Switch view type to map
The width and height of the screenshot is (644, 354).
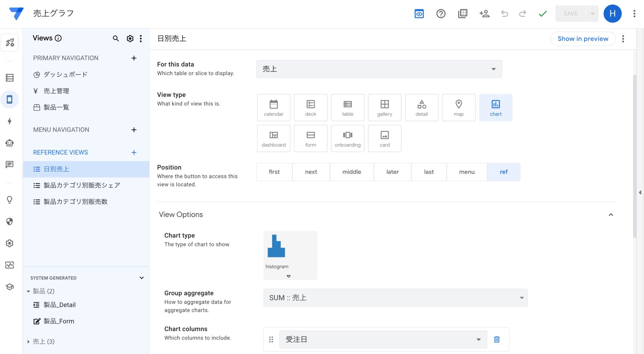tap(458, 107)
